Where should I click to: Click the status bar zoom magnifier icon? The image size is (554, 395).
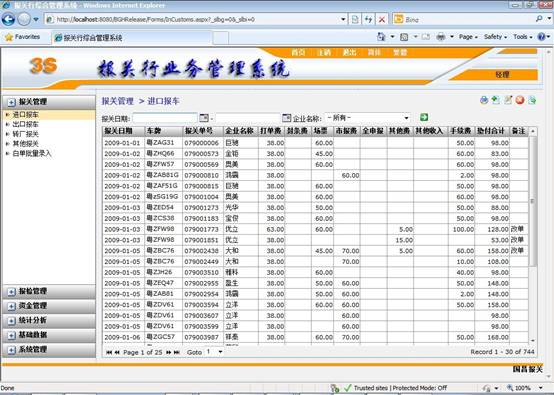pos(510,388)
